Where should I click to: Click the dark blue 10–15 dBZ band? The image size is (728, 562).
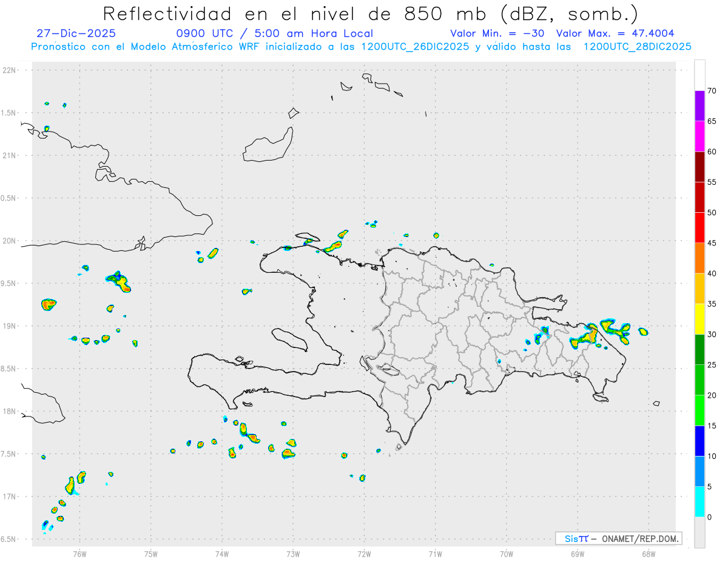tap(699, 441)
